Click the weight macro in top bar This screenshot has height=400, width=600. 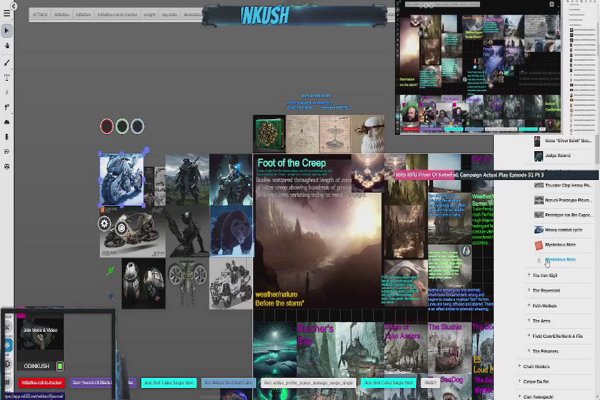150,15
